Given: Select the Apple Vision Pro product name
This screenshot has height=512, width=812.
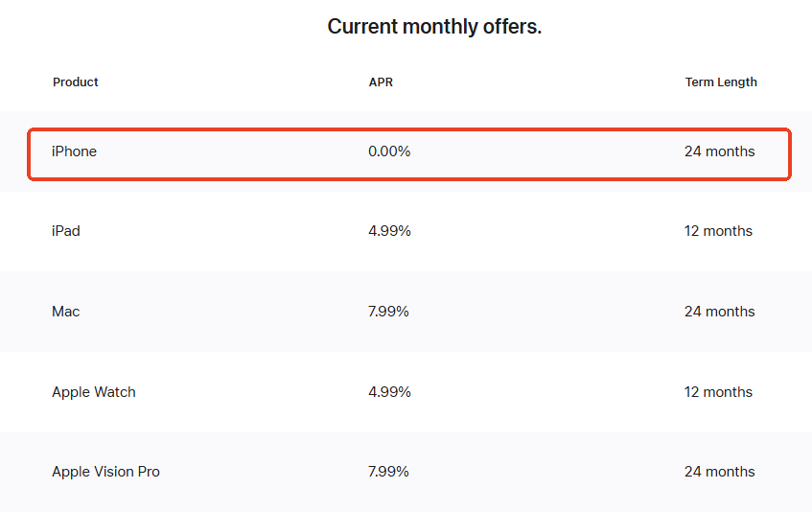Looking at the screenshot, I should (105, 472).
